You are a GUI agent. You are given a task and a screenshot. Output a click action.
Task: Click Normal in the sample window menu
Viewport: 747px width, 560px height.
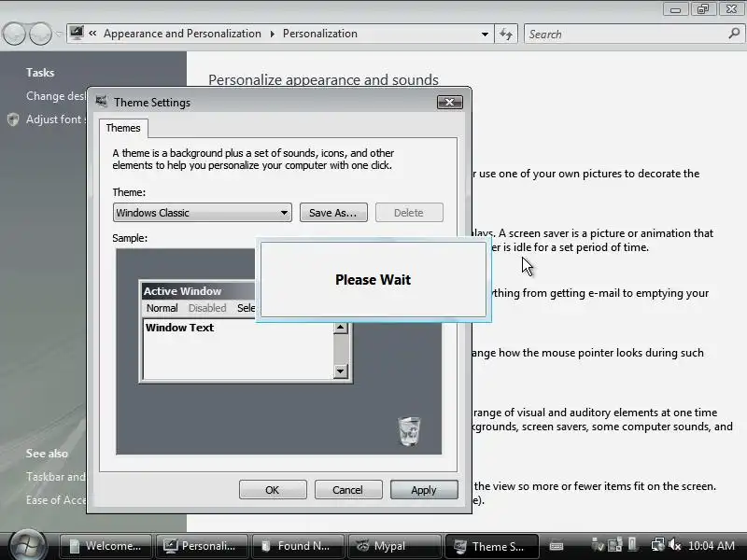pyautogui.click(x=162, y=308)
